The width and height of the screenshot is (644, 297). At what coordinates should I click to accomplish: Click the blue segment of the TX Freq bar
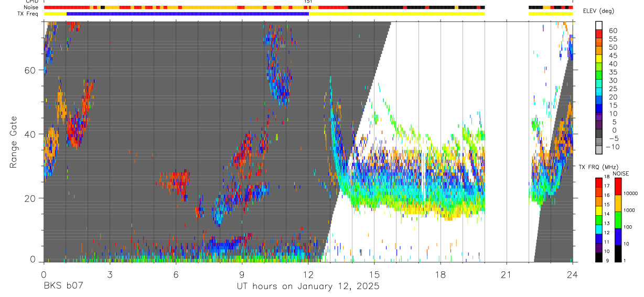[x=188, y=14]
